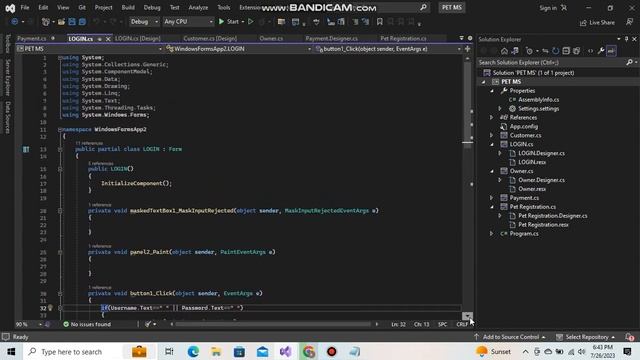Open the Debug configuration dropdown
640x360 pixels.
click(144, 22)
